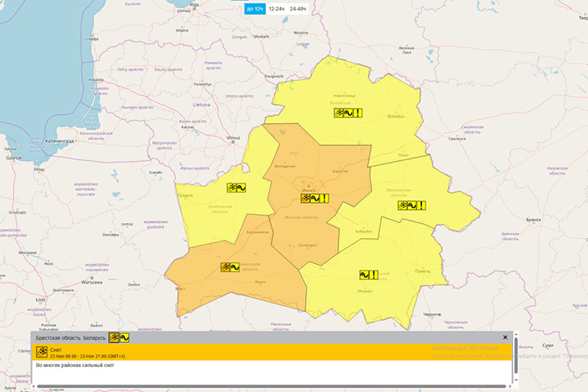Screen dimensions: 588x392
Task: Click wave warning icon in Brest region
Action: coord(234,267)
